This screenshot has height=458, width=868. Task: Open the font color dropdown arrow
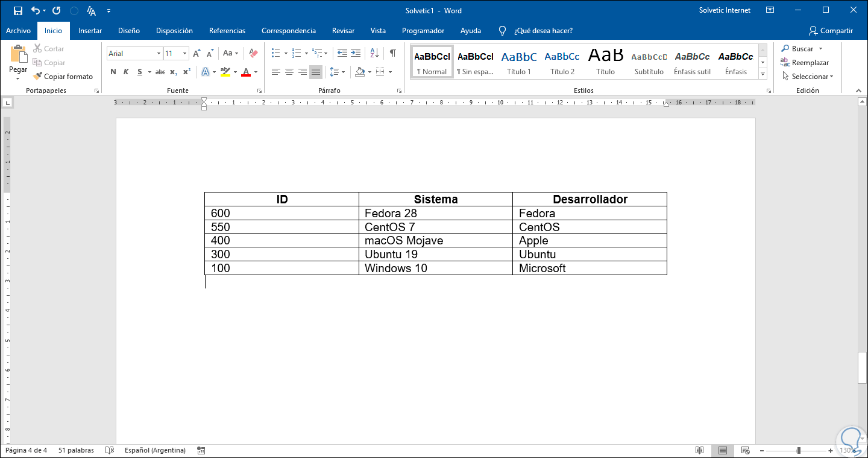[x=256, y=72]
